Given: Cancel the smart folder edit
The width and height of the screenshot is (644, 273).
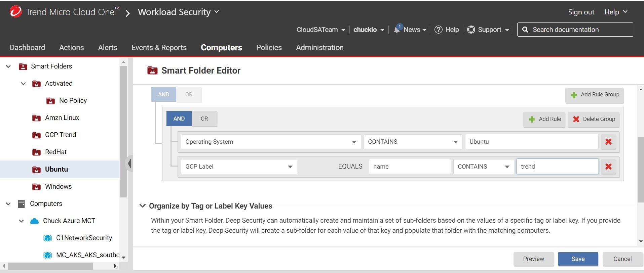Looking at the screenshot, I should tap(622, 259).
